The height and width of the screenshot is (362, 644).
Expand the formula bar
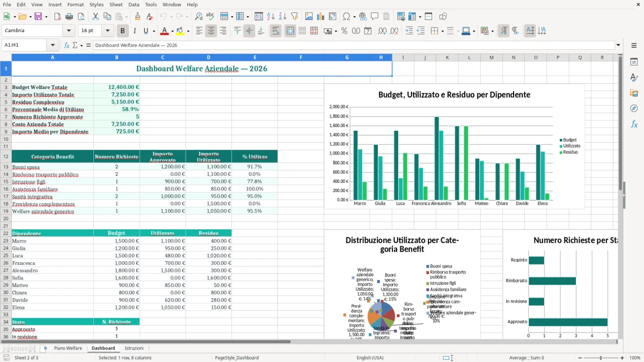coord(618,45)
